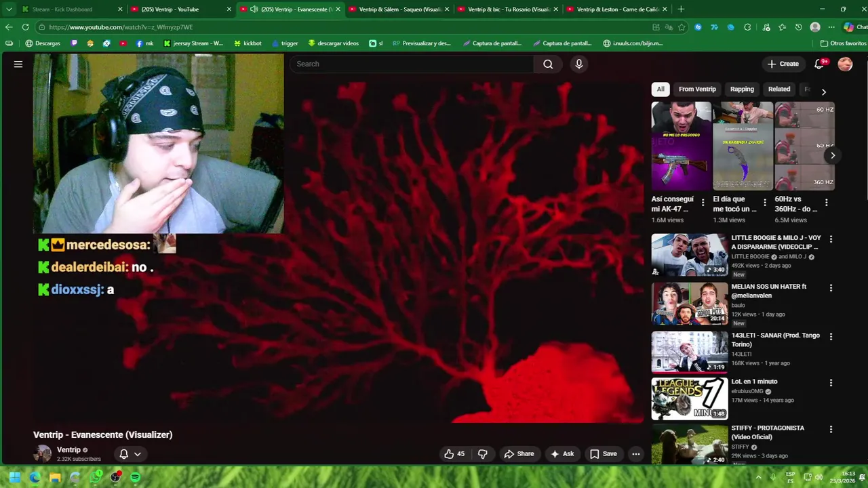Open File Explorer from the taskbar

55,477
